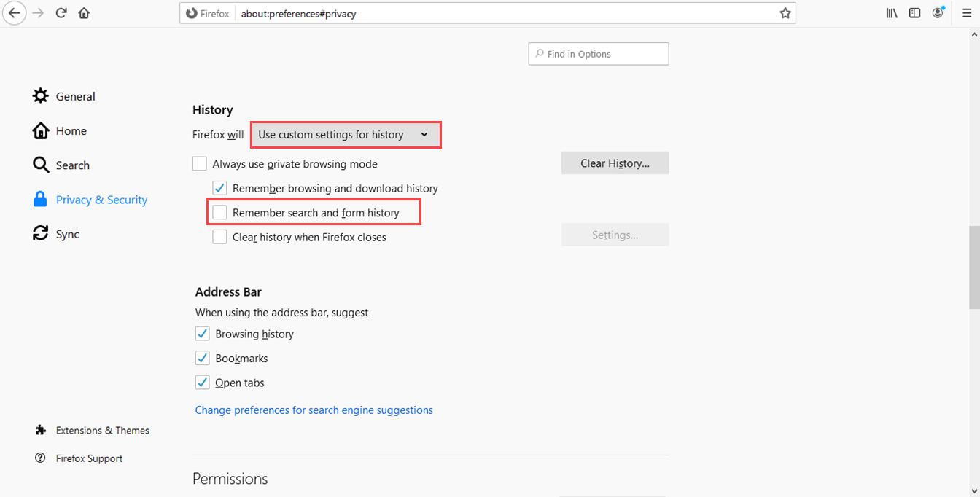Uncheck Remember browsing and download history

[x=219, y=188]
